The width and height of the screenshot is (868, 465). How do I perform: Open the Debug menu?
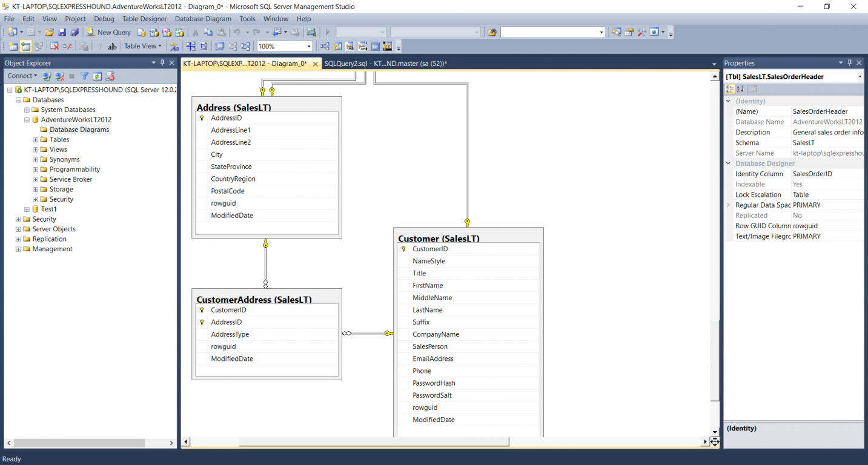click(104, 19)
